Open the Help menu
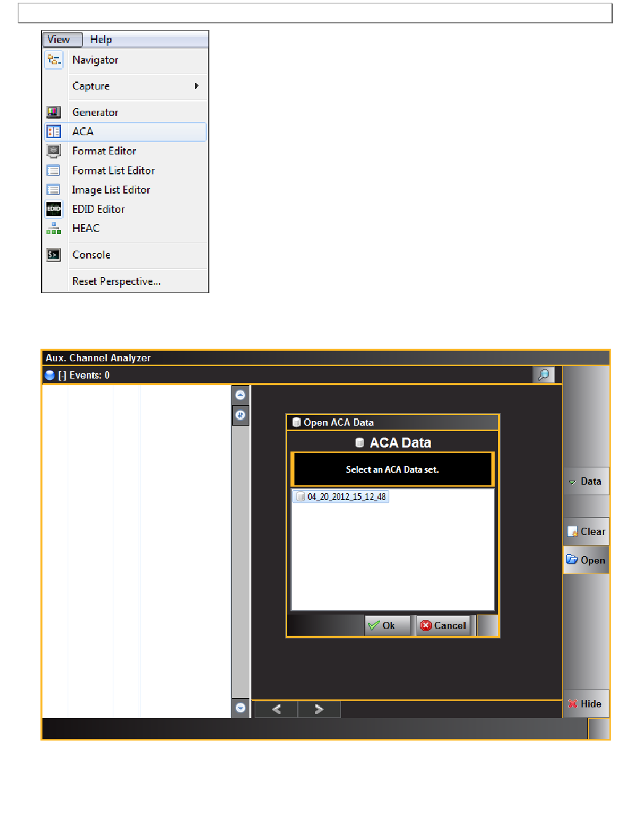This screenshot has height=840, width=630. [101, 40]
